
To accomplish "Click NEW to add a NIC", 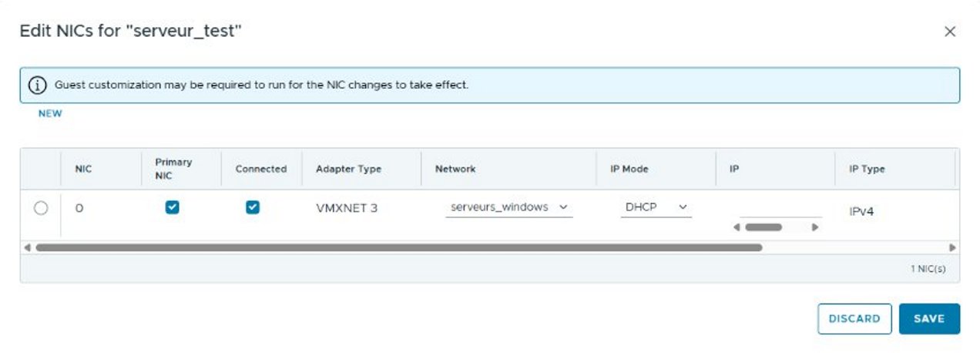I will [50, 114].
